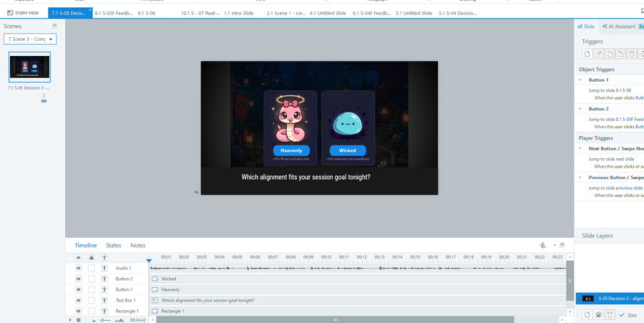Lock the Audio 1 timeline object
Image resolution: width=644 pixels, height=323 pixels.
click(92, 268)
